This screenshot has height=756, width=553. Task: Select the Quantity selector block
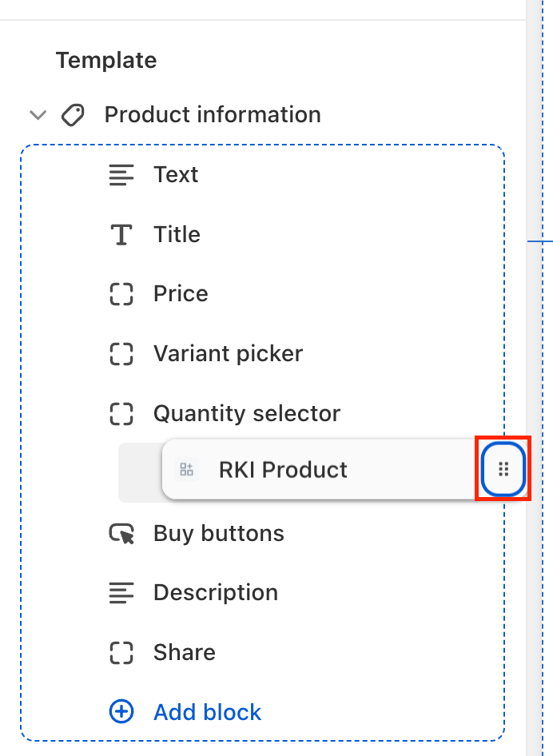point(246,414)
